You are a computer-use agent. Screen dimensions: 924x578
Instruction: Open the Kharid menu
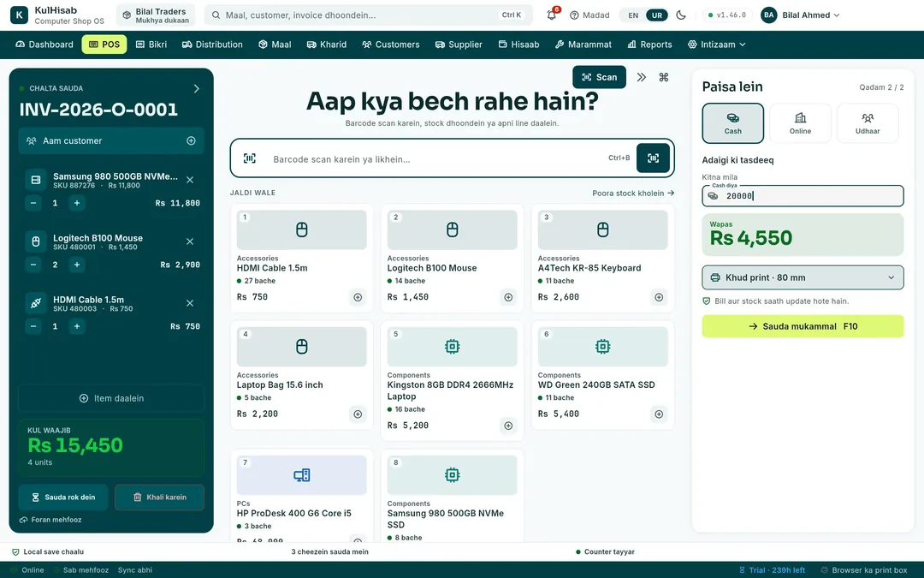327,45
